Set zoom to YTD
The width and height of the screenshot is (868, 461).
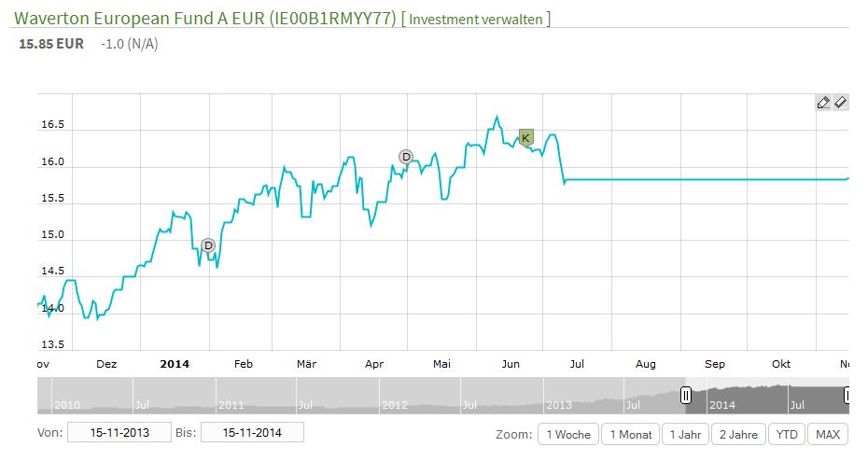click(787, 434)
